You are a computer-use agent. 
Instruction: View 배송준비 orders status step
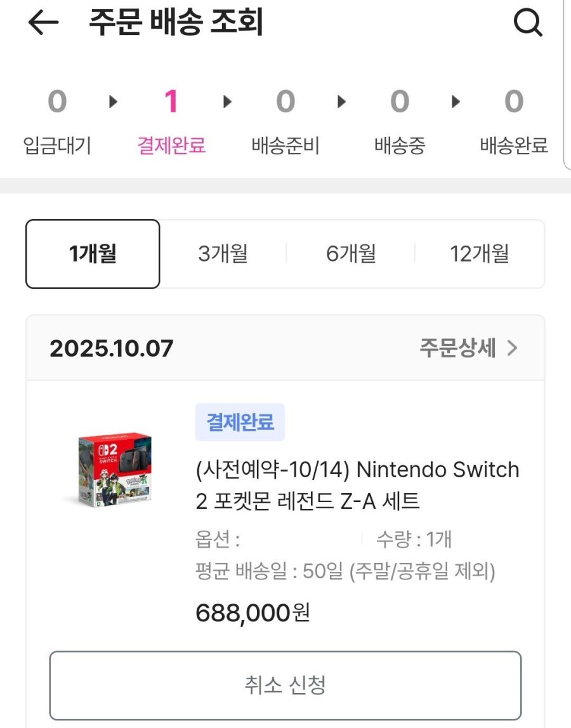pos(285,121)
